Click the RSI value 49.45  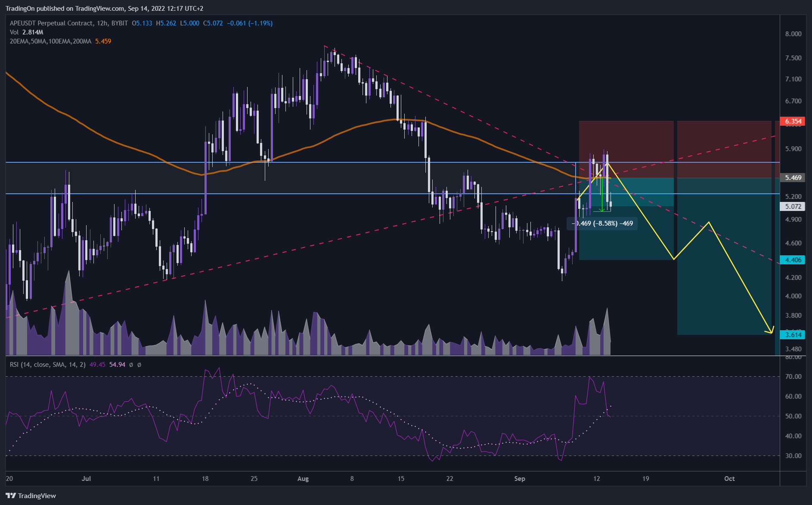[97, 365]
